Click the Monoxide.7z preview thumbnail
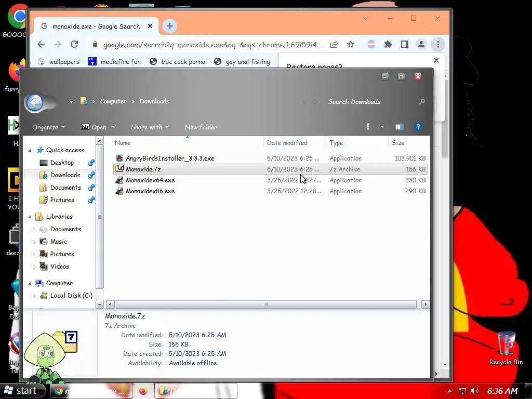This screenshot has width=532, height=399. coord(64,343)
